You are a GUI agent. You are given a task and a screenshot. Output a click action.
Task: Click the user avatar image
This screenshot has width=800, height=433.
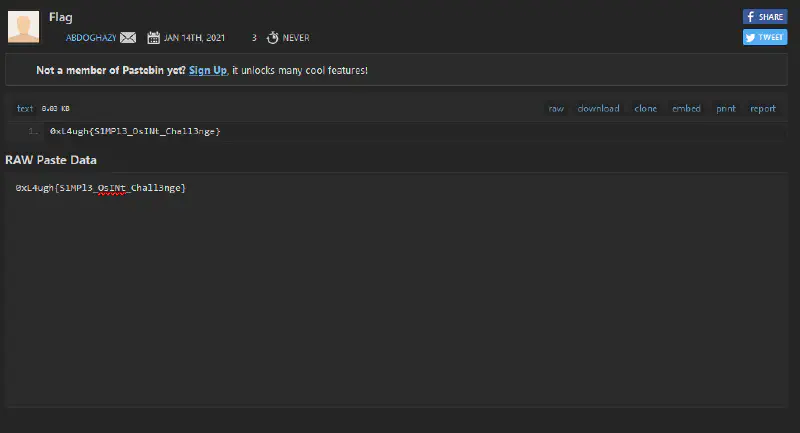pyautogui.click(x=24, y=27)
